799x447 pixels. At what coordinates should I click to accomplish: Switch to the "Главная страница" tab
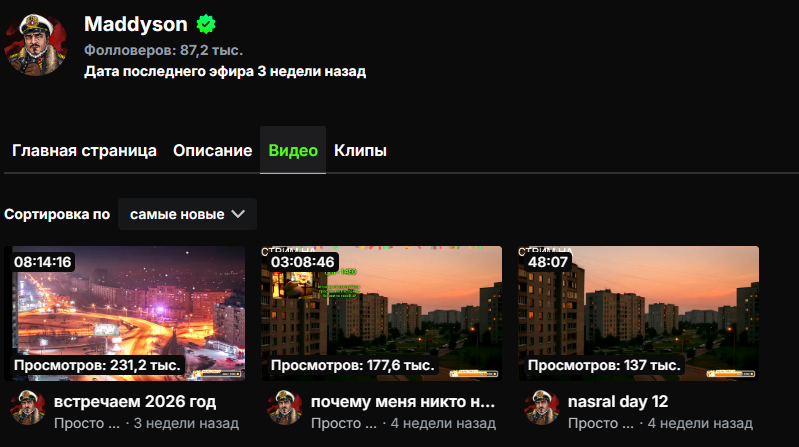pos(84,150)
